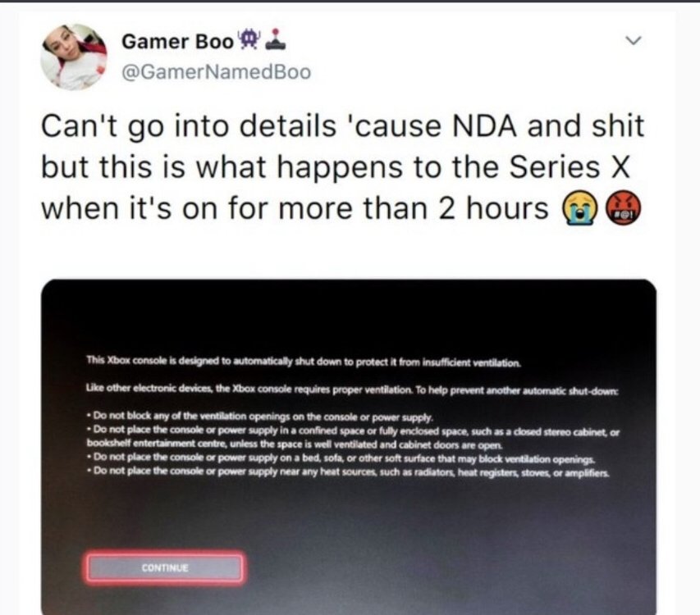This screenshot has width=700, height=615.
Task: Click the "This Xbox console is designed" sentence
Action: click(304, 362)
